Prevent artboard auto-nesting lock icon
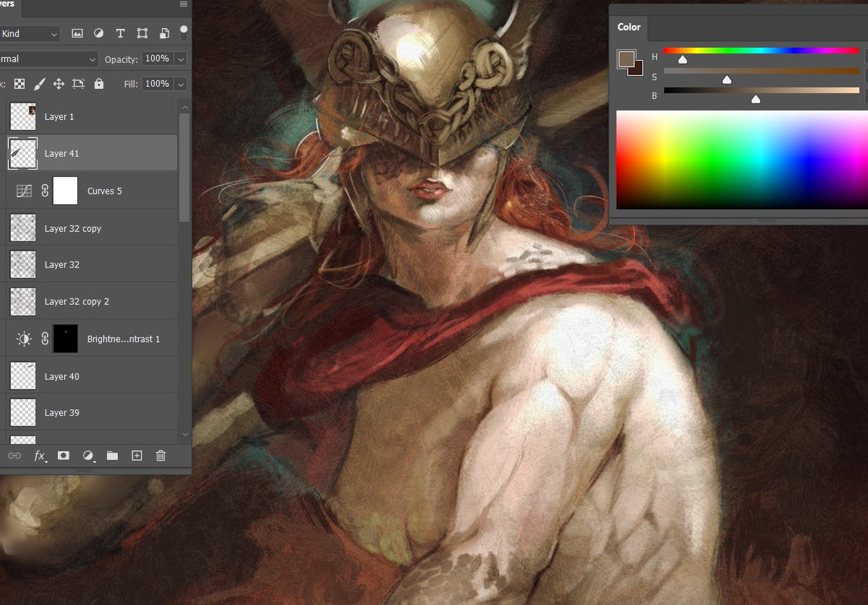 [78, 84]
